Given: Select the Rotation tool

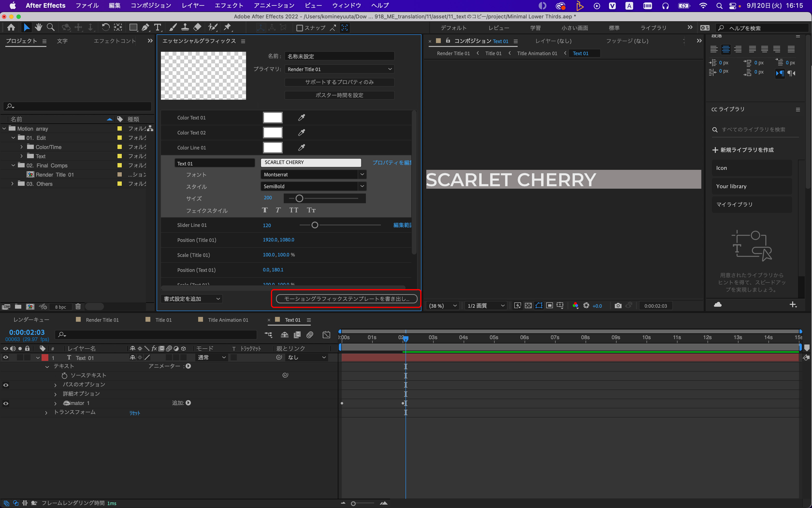Looking at the screenshot, I should point(105,28).
